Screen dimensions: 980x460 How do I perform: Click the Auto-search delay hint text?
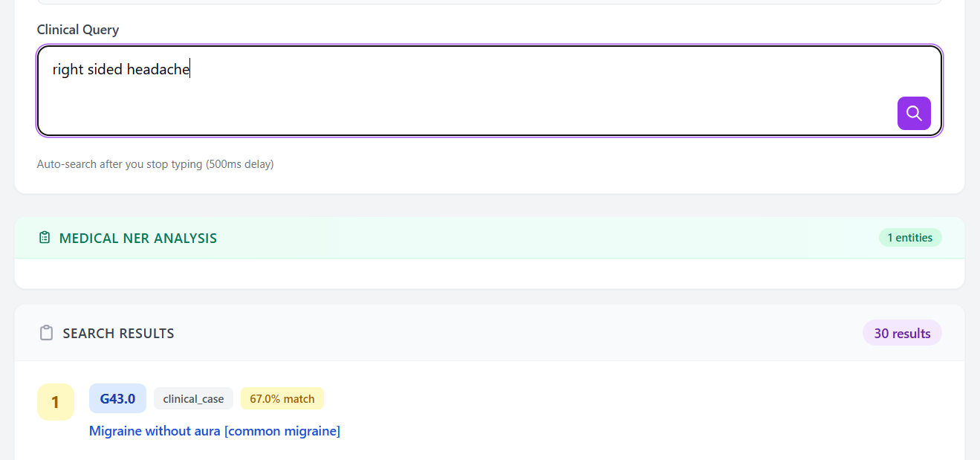(x=155, y=163)
